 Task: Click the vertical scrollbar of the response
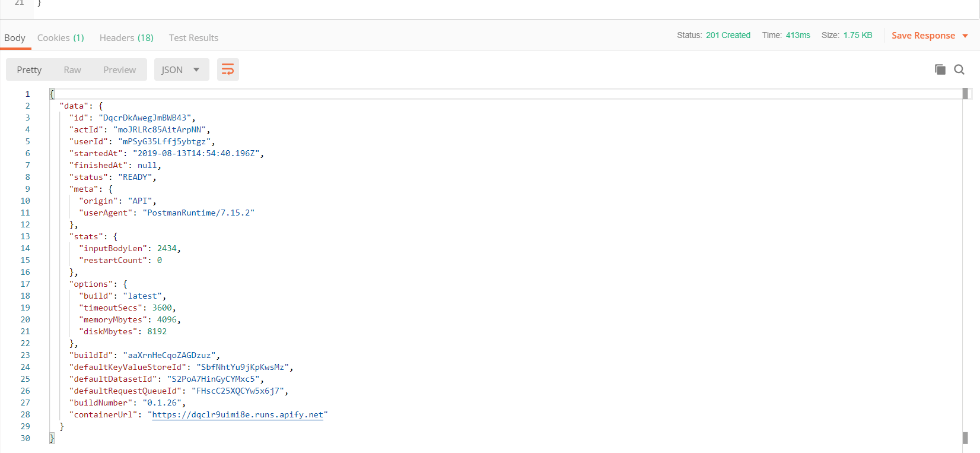point(965,267)
